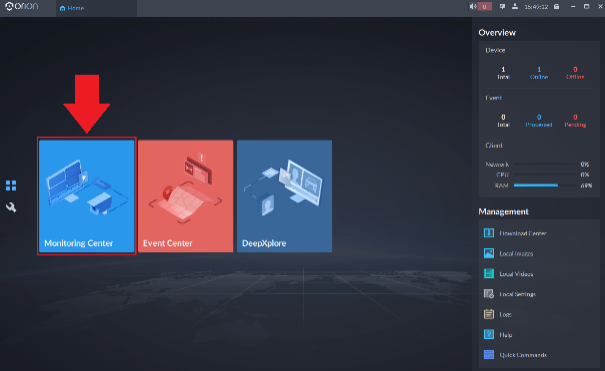605x371 pixels.
Task: Maximize the Orion window
Action: coord(586,7)
